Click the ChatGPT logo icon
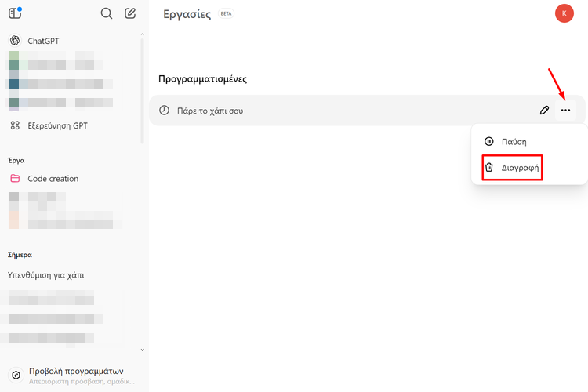Image resolution: width=588 pixels, height=392 pixels. [15, 41]
